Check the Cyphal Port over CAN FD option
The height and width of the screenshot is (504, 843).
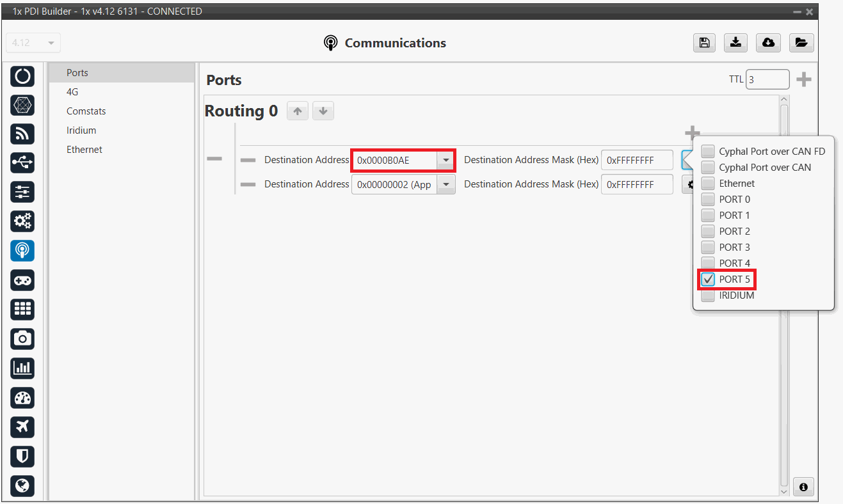tap(708, 152)
